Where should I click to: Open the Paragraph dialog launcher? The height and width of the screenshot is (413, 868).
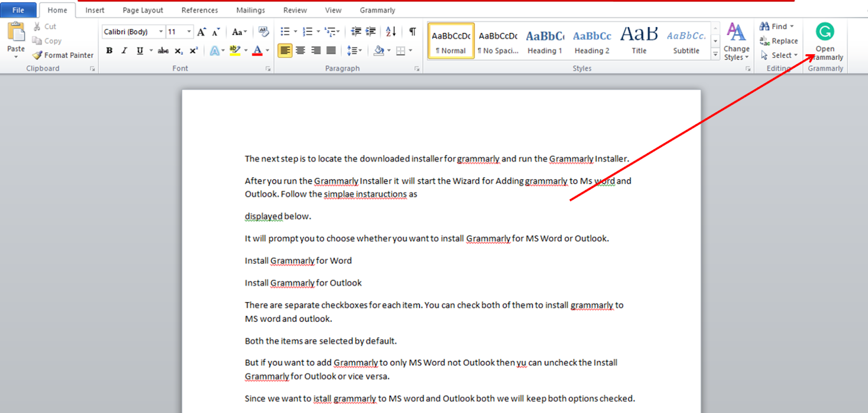(417, 69)
